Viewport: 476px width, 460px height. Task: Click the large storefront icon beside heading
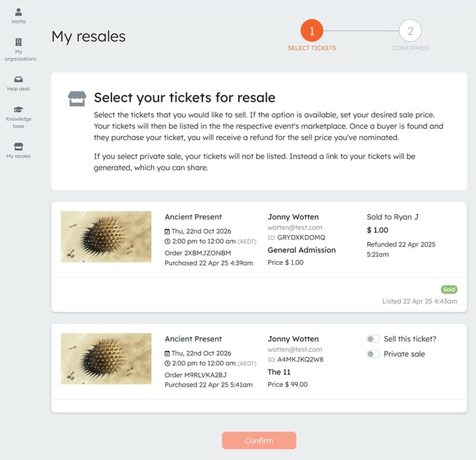click(x=78, y=99)
